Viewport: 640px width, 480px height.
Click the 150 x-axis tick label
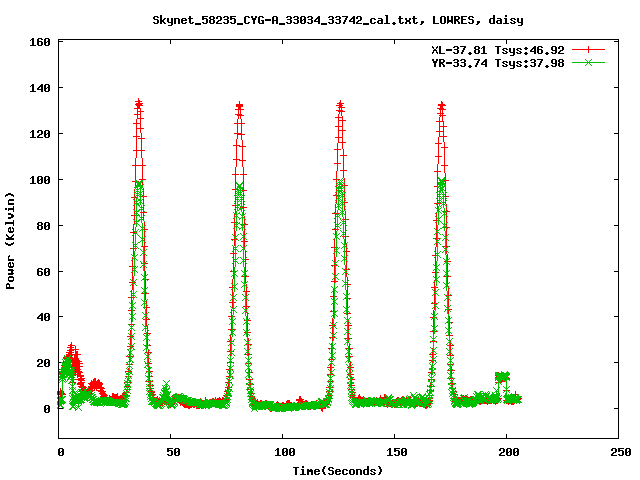[x=397, y=452]
